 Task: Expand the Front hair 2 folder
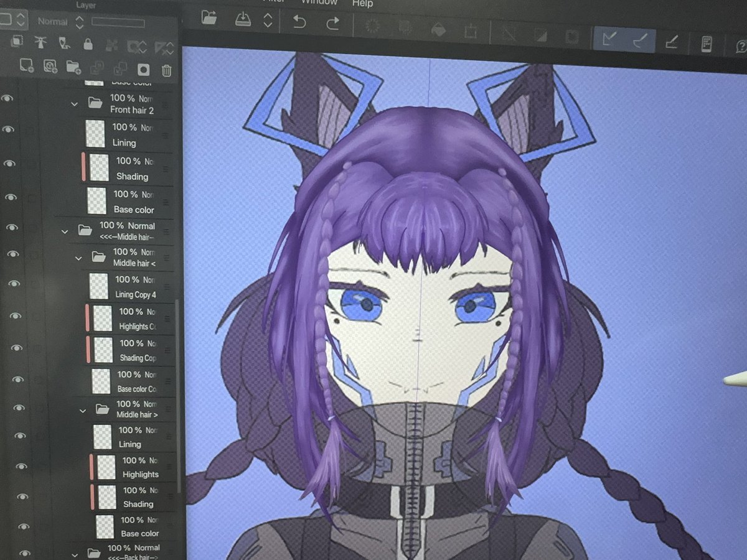point(74,104)
